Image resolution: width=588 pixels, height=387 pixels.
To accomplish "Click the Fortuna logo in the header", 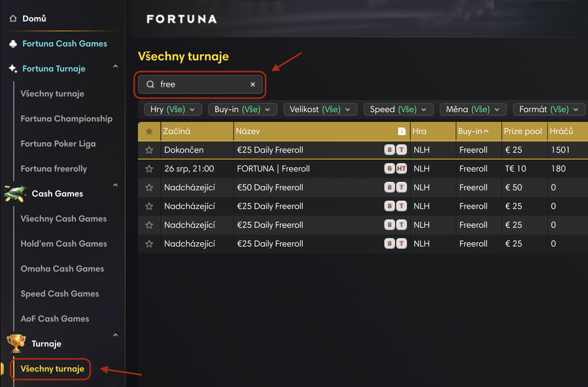I will click(x=181, y=19).
